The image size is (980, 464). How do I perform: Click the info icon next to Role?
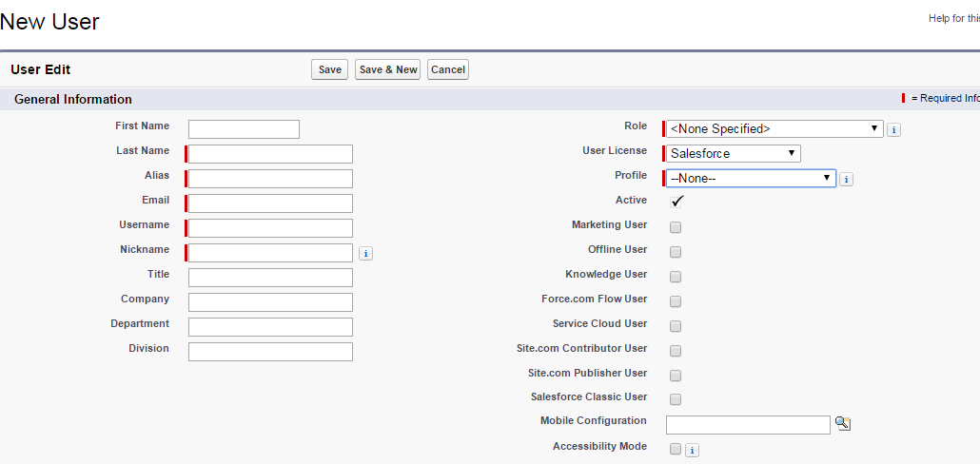tap(893, 130)
